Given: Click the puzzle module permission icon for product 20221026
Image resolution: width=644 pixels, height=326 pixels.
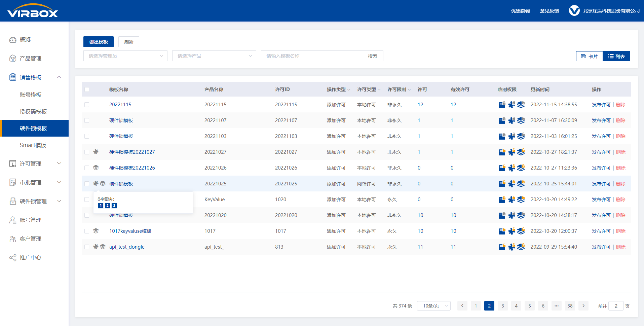Looking at the screenshot, I should pyautogui.click(x=512, y=168).
